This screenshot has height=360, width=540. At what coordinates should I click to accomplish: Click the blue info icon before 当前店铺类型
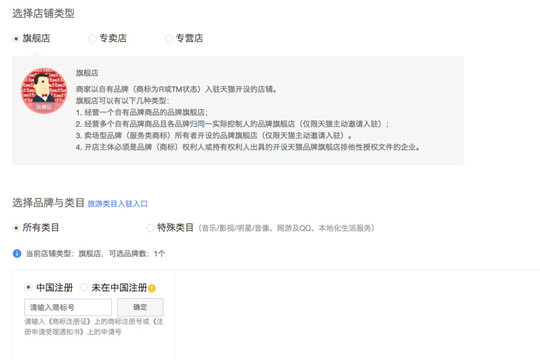tap(17, 254)
